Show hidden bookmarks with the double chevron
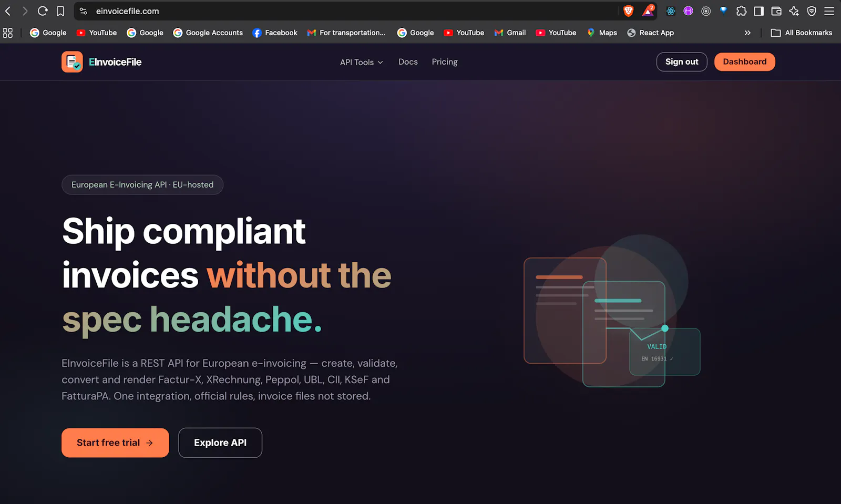The height and width of the screenshot is (504, 841). click(747, 33)
